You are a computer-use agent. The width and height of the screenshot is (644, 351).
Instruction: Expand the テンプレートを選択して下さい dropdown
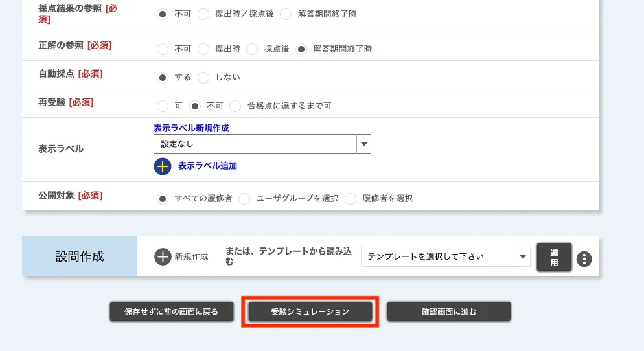pos(445,257)
